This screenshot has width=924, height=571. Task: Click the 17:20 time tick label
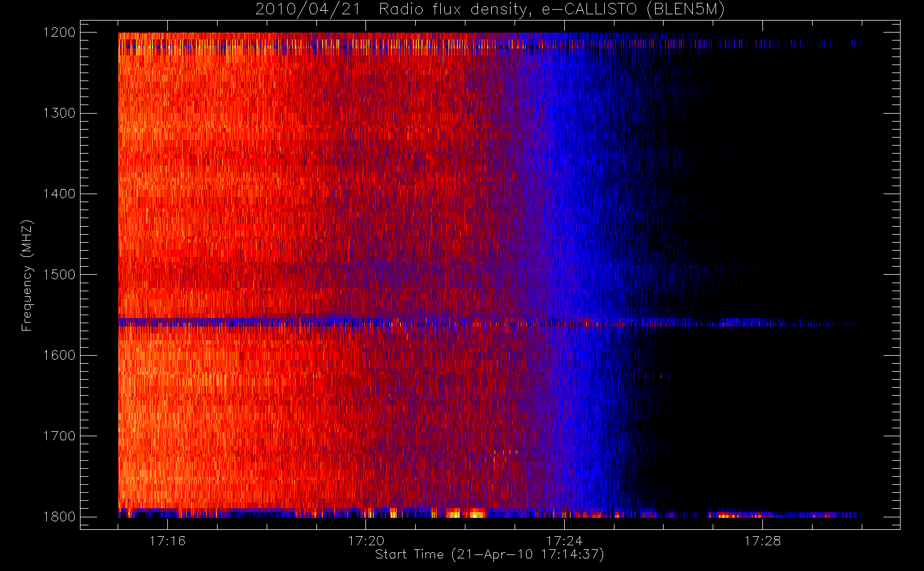click(x=365, y=541)
